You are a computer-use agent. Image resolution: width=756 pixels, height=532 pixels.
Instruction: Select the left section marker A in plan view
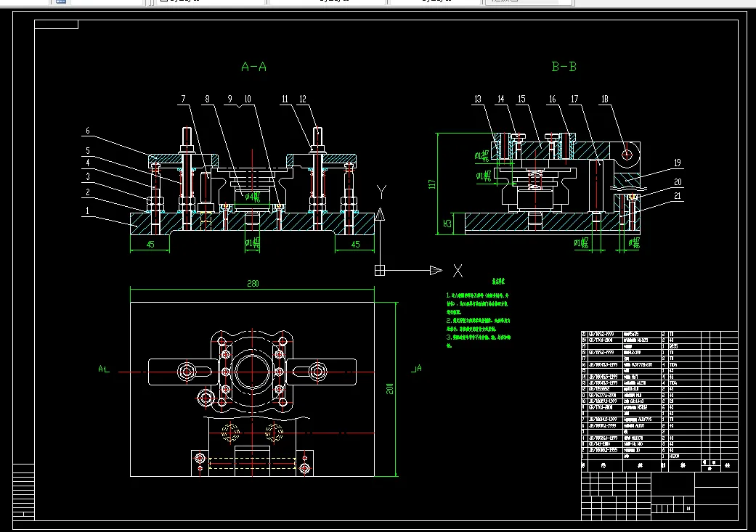click(x=102, y=369)
